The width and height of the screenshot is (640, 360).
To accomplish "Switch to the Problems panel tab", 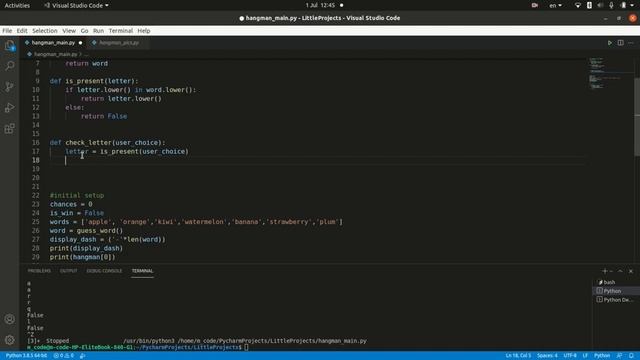I will click(x=39, y=271).
